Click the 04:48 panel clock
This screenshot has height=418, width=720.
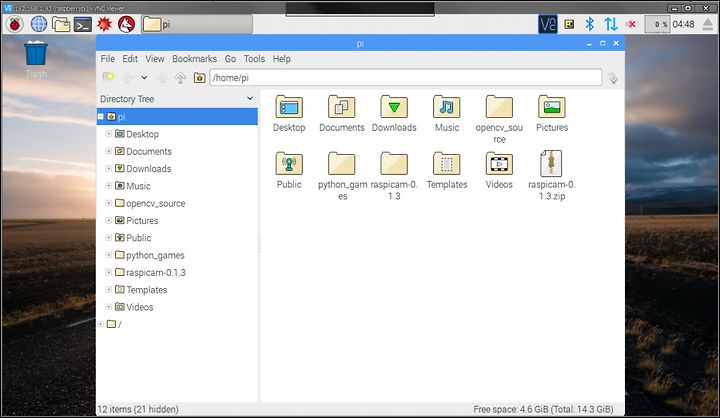click(x=683, y=24)
